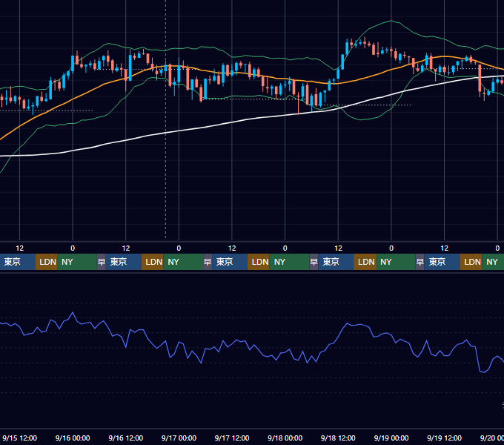Click the 9/19 00:00 date label

[391, 438]
